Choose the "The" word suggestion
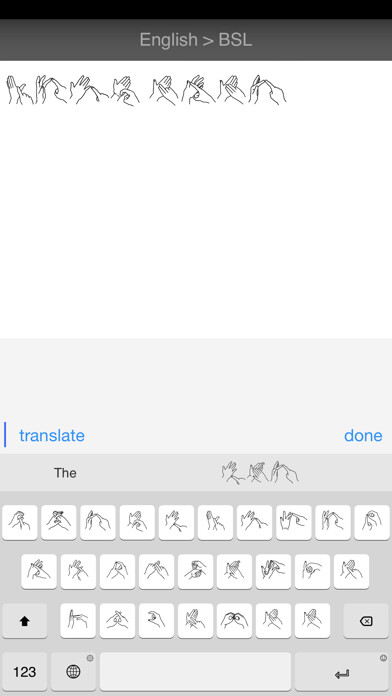392x696 pixels. 65,473
